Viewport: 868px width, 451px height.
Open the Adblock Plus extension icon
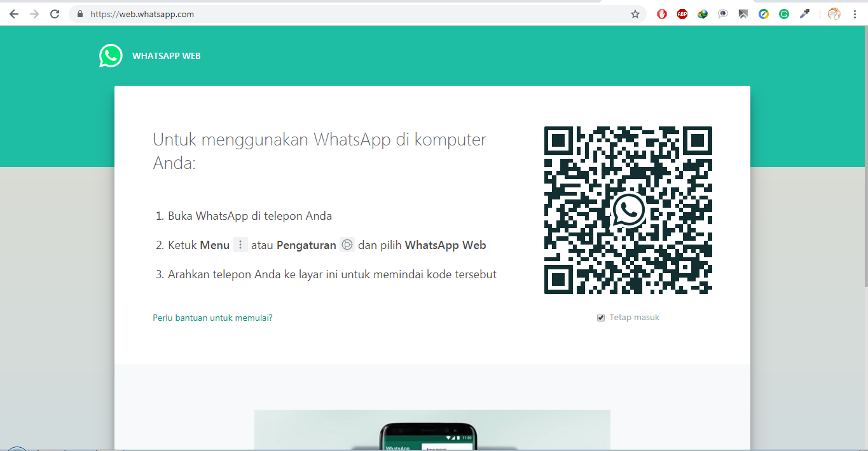point(682,13)
